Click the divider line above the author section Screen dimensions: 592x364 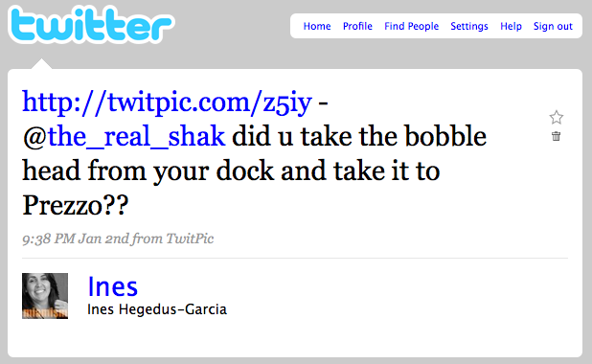pos(295,259)
